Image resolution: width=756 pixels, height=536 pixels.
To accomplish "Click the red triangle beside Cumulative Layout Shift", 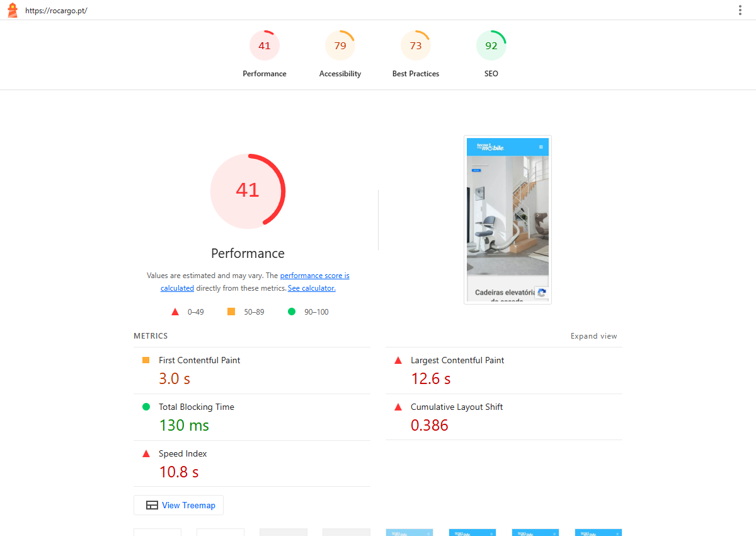I will pyautogui.click(x=398, y=407).
